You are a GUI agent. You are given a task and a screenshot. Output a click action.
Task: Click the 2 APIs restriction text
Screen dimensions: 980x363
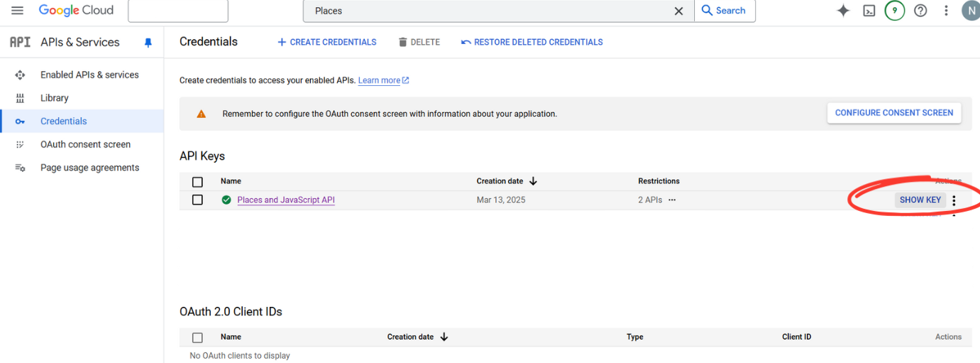pos(650,200)
